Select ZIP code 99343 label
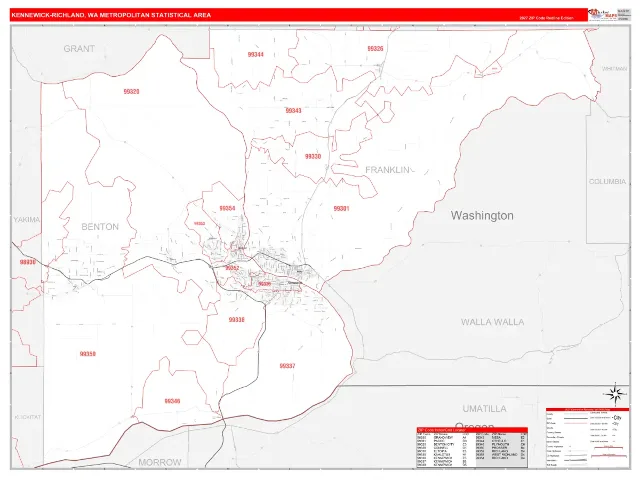 [x=293, y=111]
